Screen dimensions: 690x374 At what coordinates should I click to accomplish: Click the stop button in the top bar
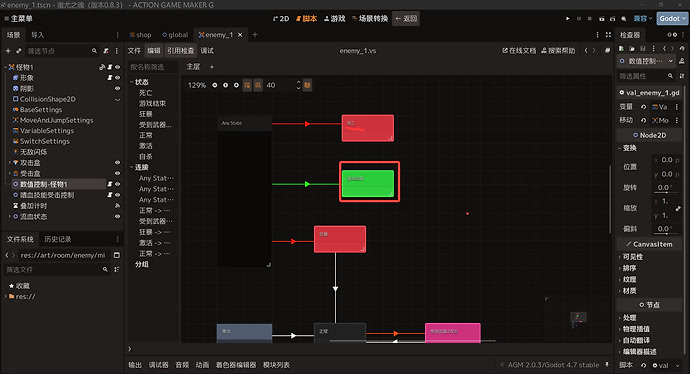590,18
